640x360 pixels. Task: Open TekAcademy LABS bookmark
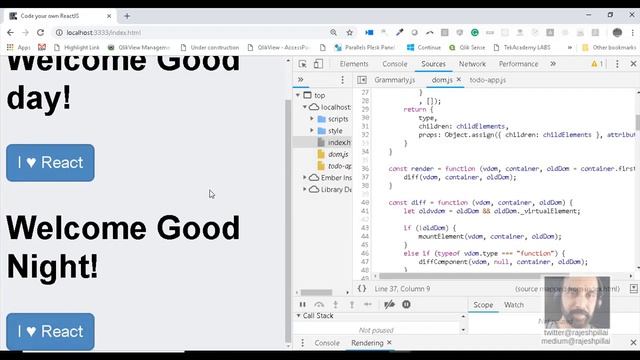tap(522, 47)
